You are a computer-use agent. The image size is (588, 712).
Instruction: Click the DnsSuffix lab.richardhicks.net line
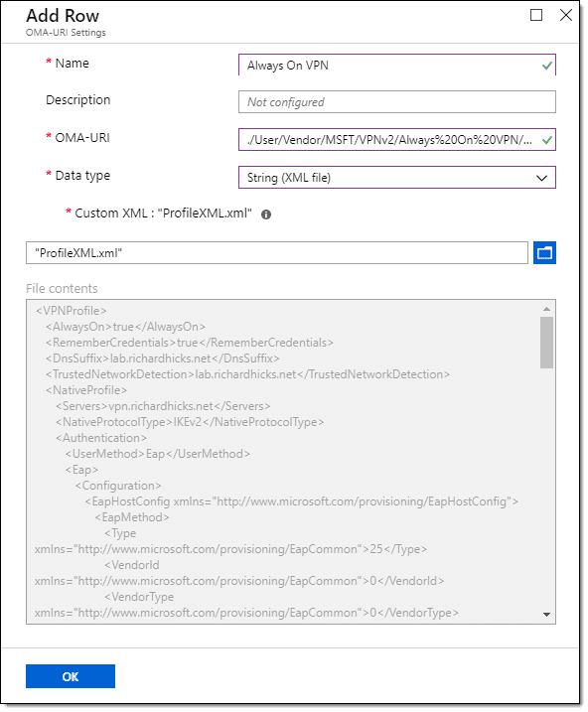163,358
